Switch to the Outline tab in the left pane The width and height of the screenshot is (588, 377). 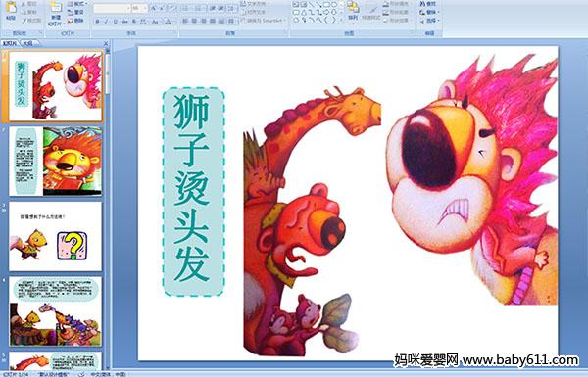pyautogui.click(x=27, y=43)
